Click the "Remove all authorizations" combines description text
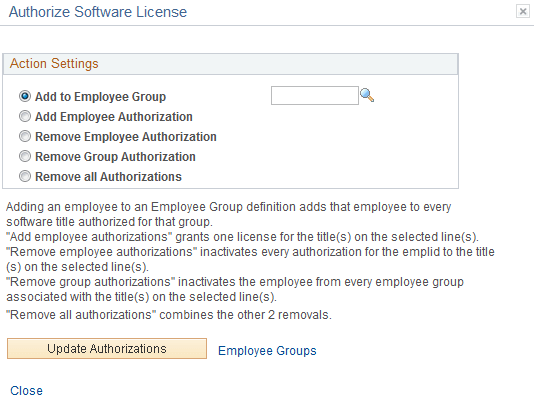Image resolution: width=534 pixels, height=405 pixels. [x=169, y=315]
